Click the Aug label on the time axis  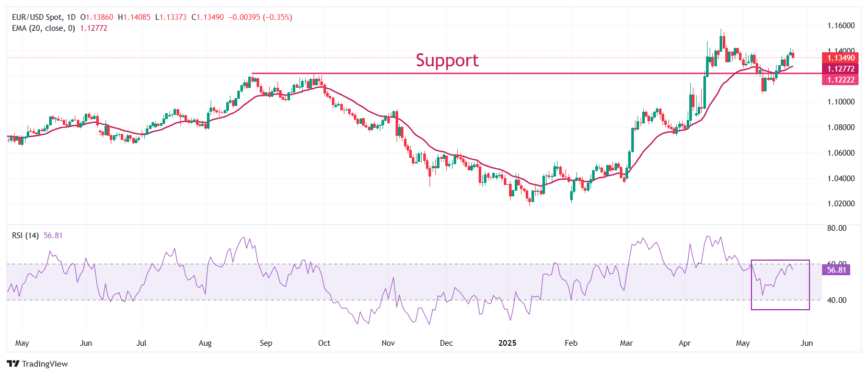coord(205,343)
